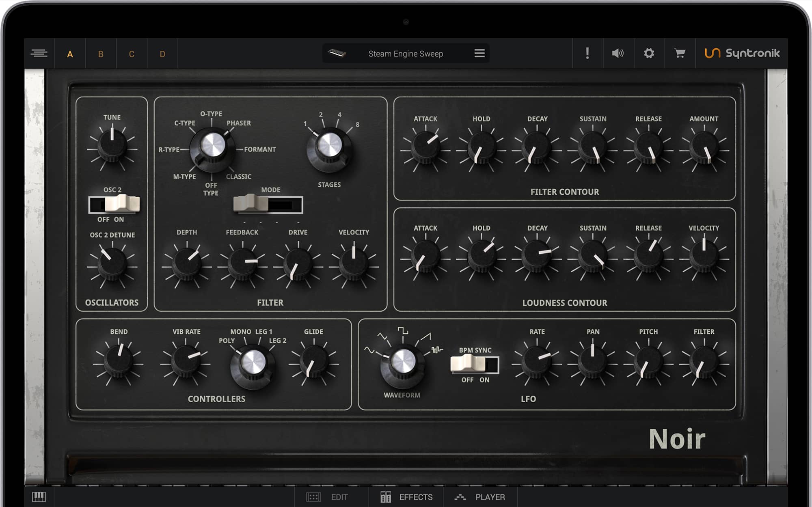Click the Loudness Contour ATTACK knob
The width and height of the screenshot is (812, 507).
pyautogui.click(x=425, y=257)
